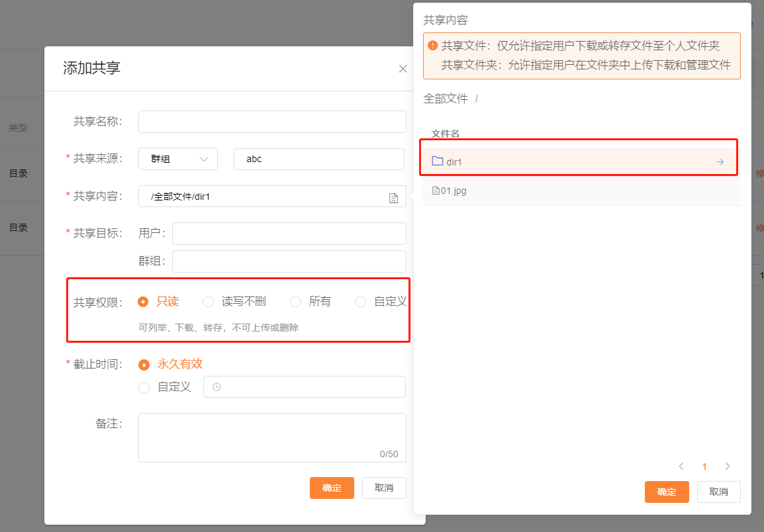
Task: Confirm file selection with 确定 in 共享内容 panel
Action: 667,492
